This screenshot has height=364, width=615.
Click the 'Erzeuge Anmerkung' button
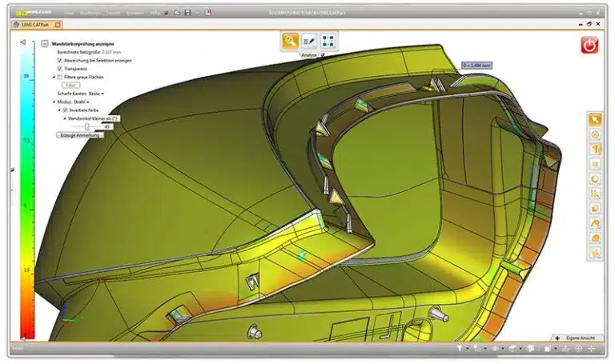[x=79, y=135]
